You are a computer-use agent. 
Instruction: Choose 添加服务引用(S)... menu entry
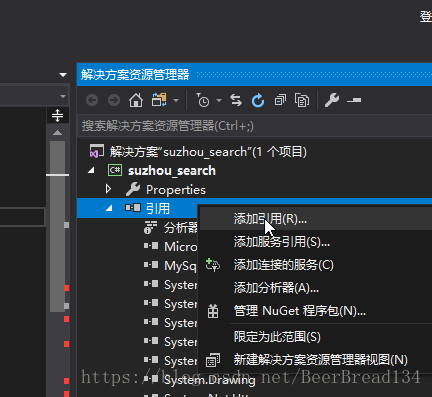pos(282,242)
